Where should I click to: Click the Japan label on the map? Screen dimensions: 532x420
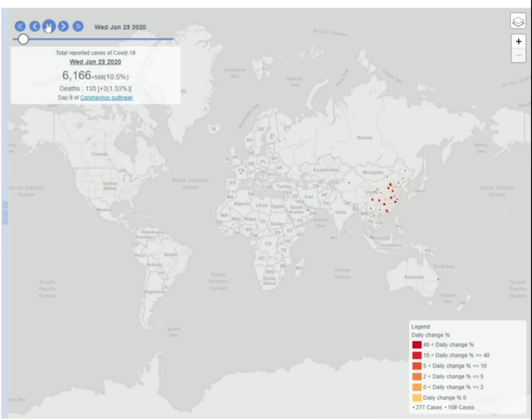coord(419,191)
